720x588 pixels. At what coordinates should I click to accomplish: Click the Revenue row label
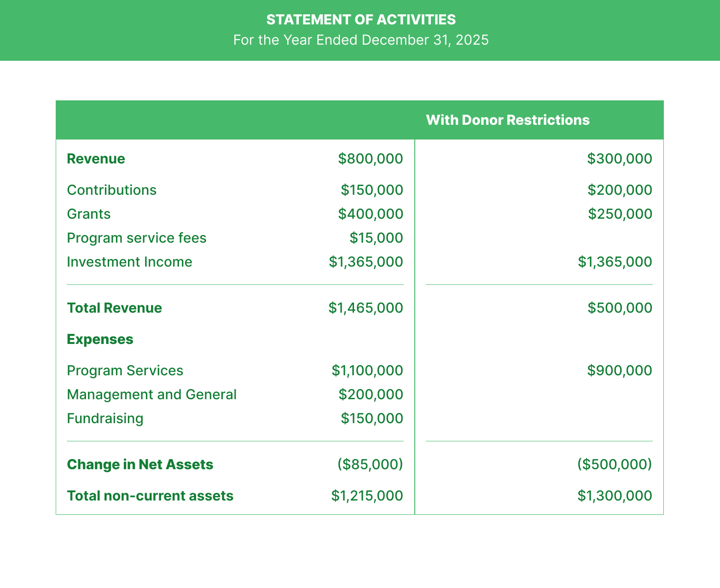click(96, 159)
